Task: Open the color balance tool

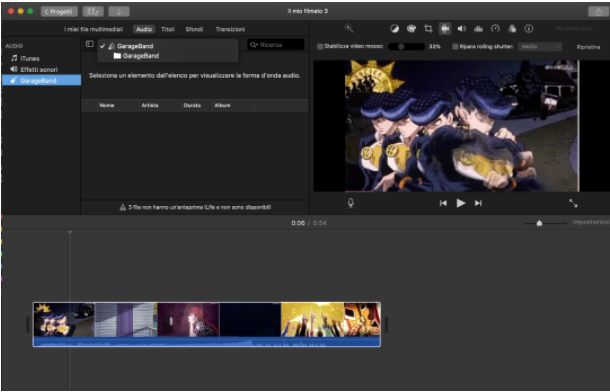Action: (394, 29)
